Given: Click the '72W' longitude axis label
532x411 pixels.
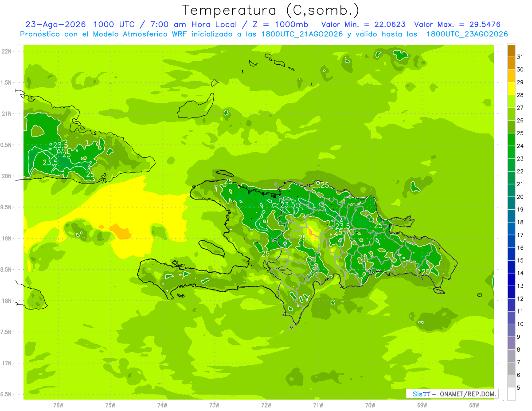Looking at the screenshot, I should coord(266,405).
